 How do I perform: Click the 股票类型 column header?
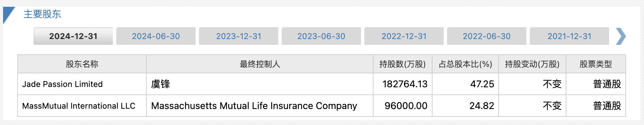tap(596, 64)
